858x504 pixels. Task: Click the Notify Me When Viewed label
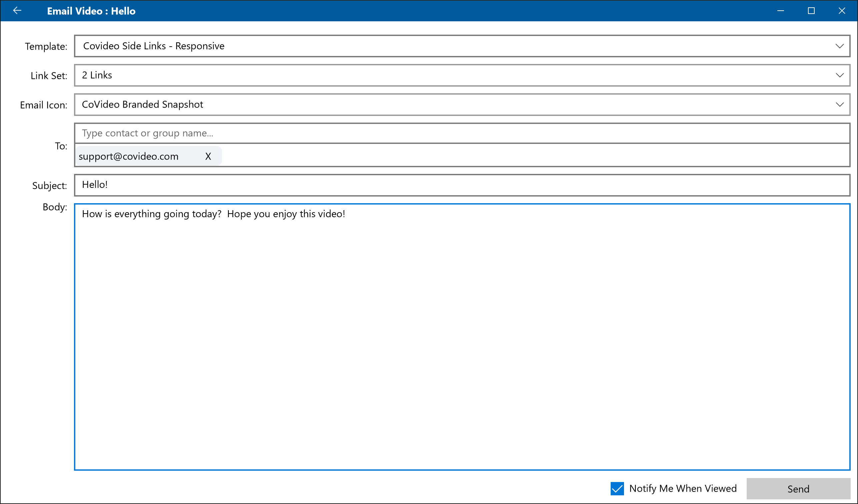tap(683, 489)
